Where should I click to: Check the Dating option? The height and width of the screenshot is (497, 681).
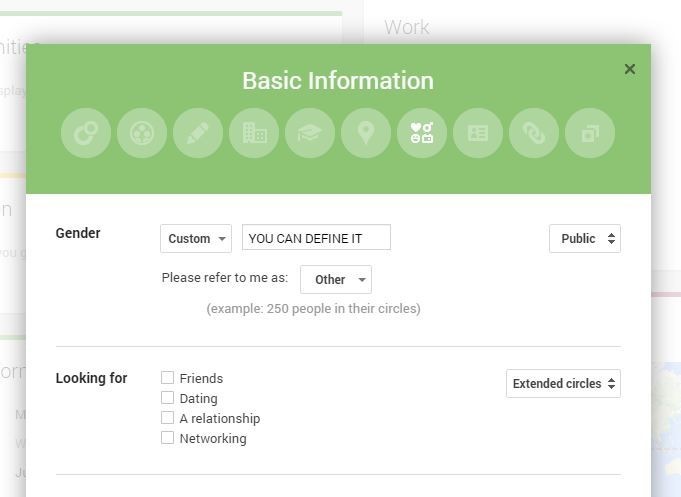click(x=167, y=398)
